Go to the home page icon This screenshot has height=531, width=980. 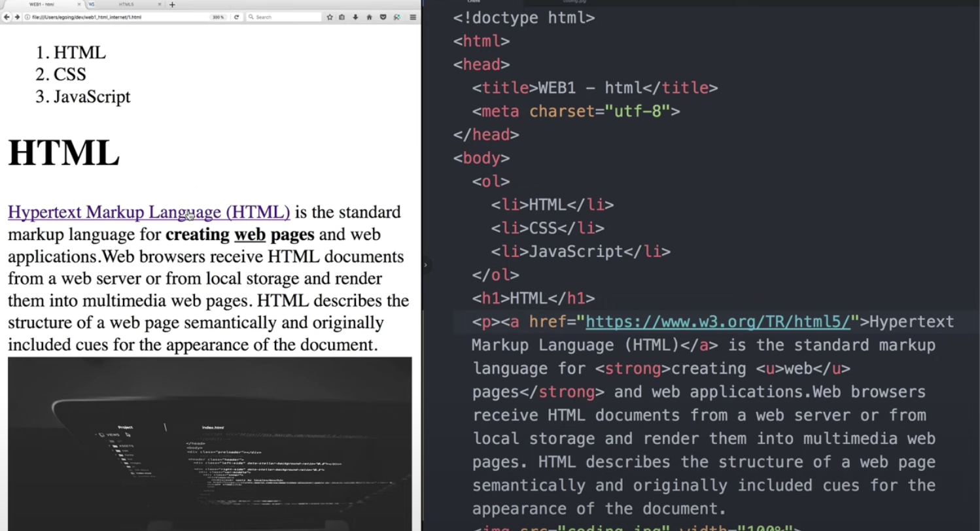coord(369,17)
